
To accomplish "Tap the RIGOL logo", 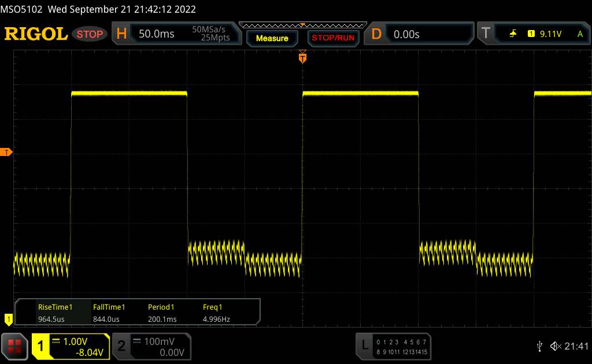I will pos(36,34).
